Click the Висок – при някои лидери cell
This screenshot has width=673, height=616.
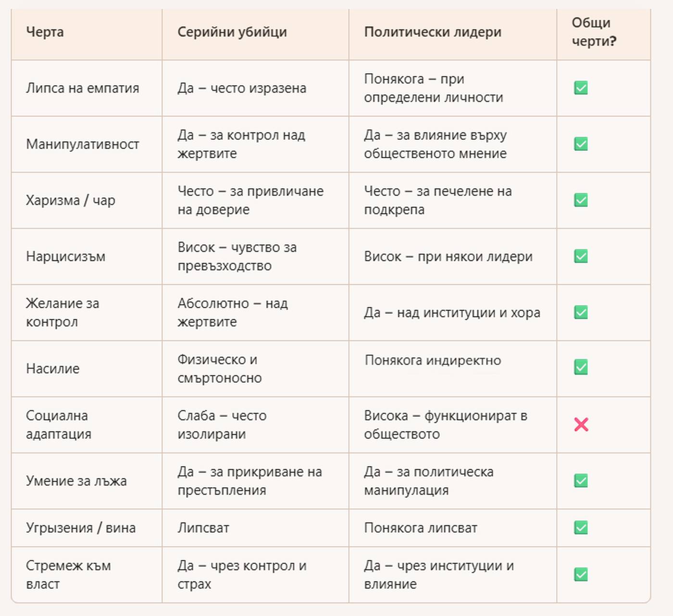[448, 257]
